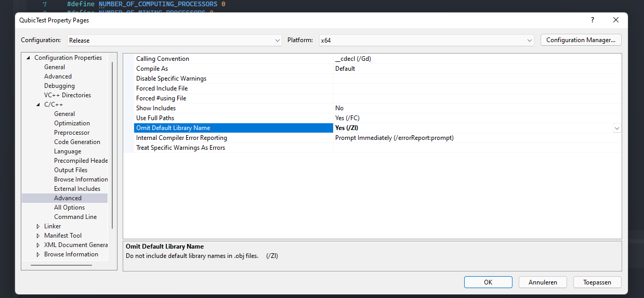Click the tree panel horizontal scrollbar
Viewport: 644px width, 298px height.
tap(61, 265)
